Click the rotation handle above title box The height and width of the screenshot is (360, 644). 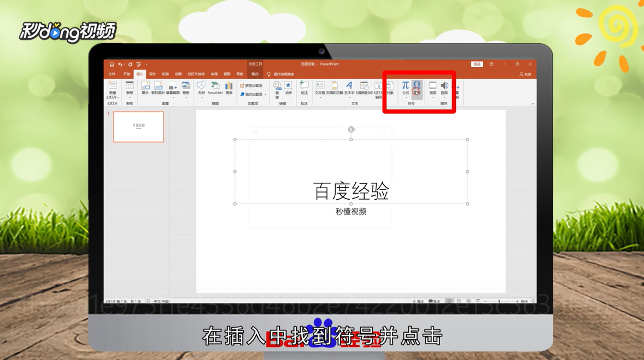pos(351,130)
